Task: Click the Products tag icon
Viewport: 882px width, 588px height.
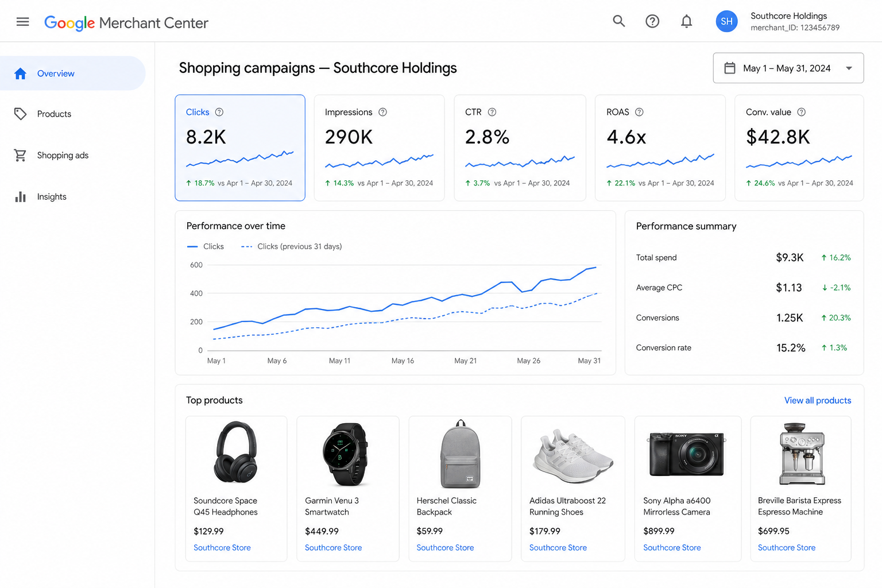Action: click(21, 114)
